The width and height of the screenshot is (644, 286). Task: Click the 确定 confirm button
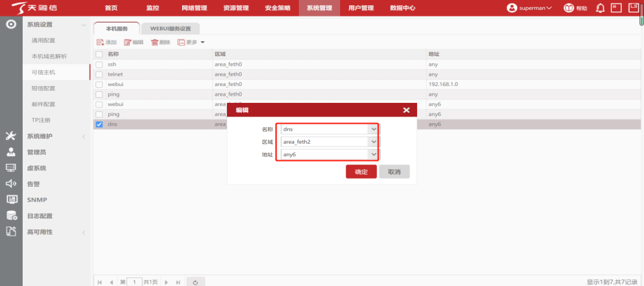[x=361, y=172]
